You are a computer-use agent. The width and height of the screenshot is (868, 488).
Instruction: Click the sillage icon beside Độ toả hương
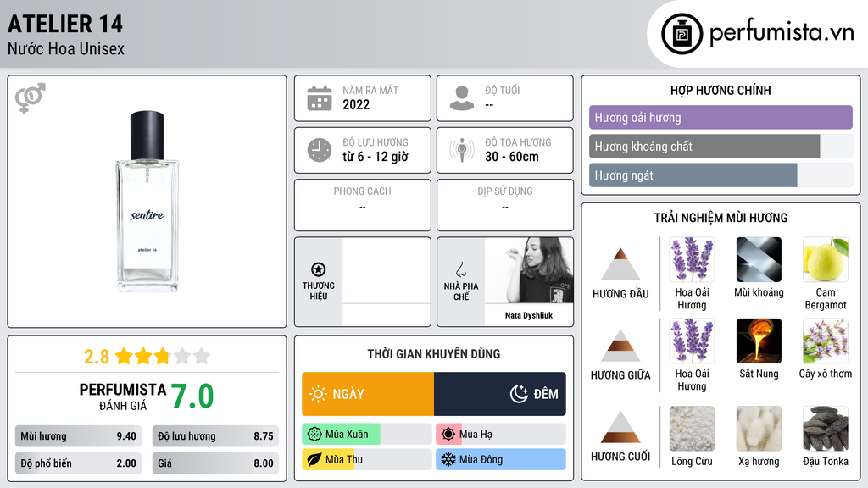pos(462,150)
